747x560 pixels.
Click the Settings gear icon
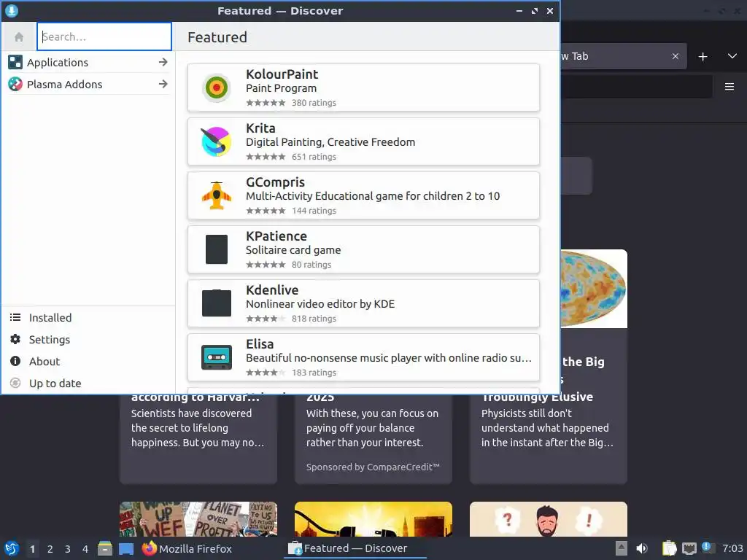tap(15, 340)
